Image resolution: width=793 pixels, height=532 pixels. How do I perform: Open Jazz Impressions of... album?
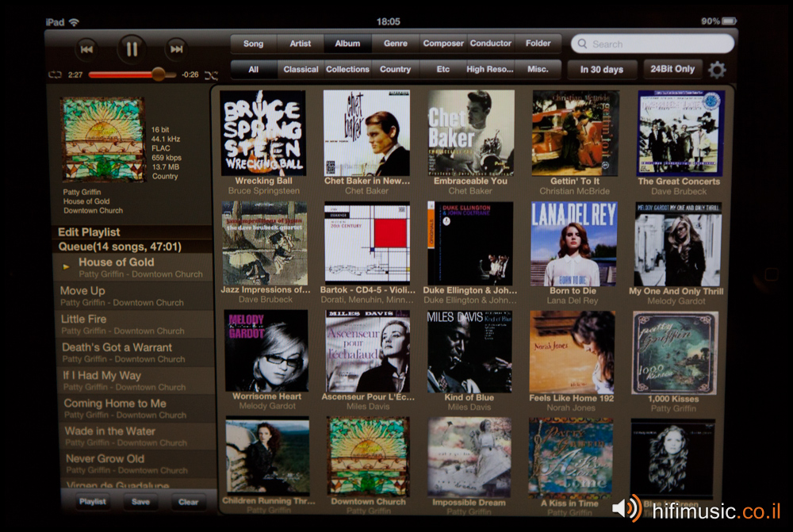pyautogui.click(x=265, y=243)
